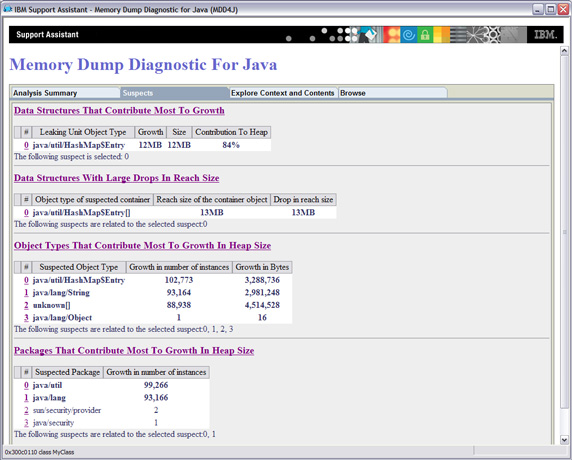Click the java/security package cell
The height and width of the screenshot is (460, 572).
pos(53,423)
